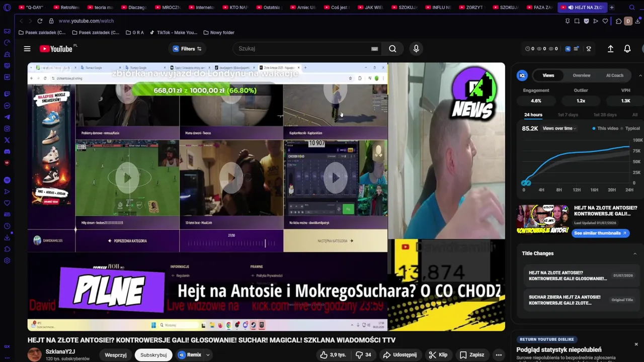Open Telegram in the browser sidebar

coord(7,117)
